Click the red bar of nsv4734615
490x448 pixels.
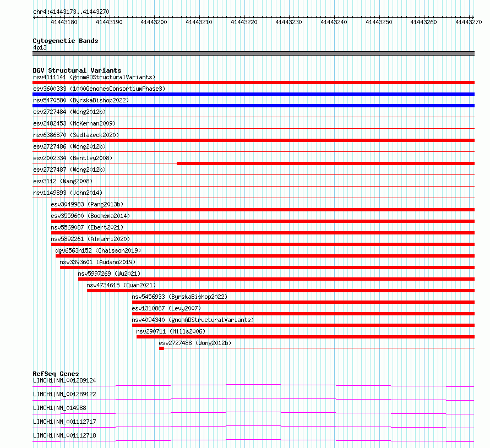(281, 291)
